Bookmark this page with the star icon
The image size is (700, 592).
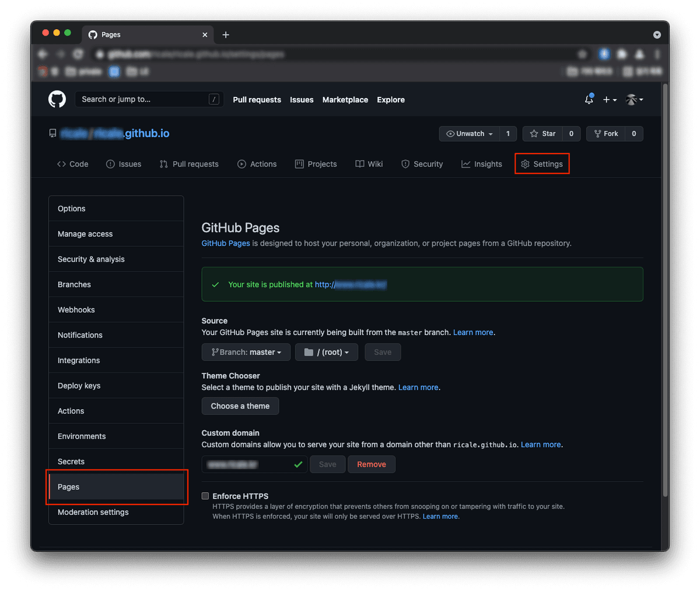coord(582,54)
